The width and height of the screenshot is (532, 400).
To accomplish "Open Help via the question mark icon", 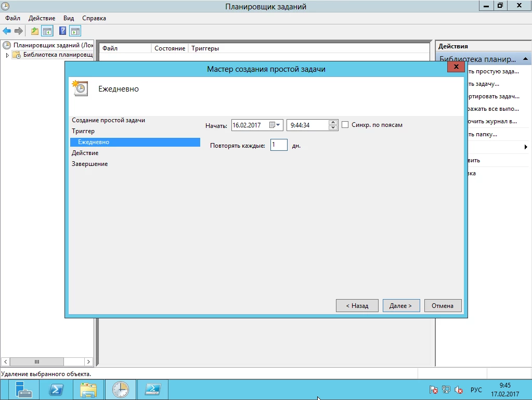I will tap(62, 31).
